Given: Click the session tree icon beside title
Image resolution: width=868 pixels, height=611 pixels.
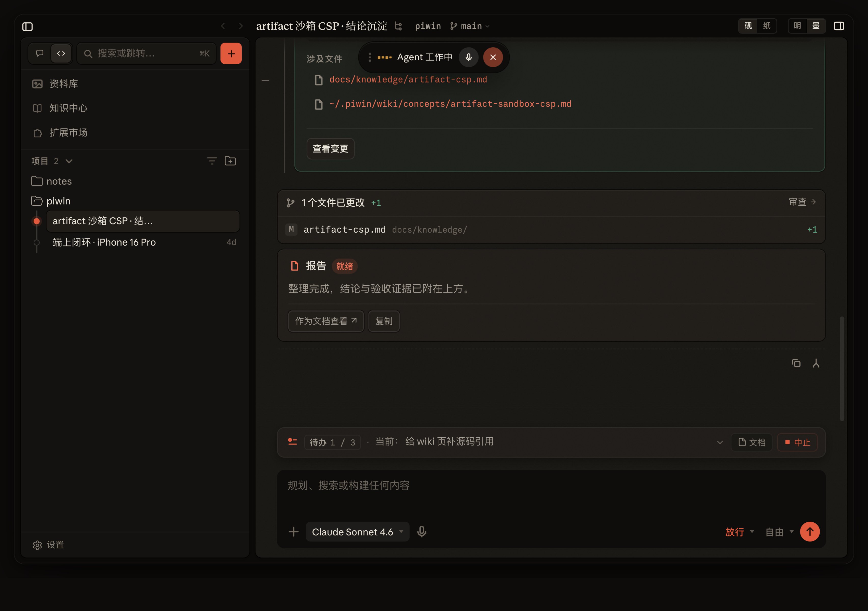Looking at the screenshot, I should 398,26.
